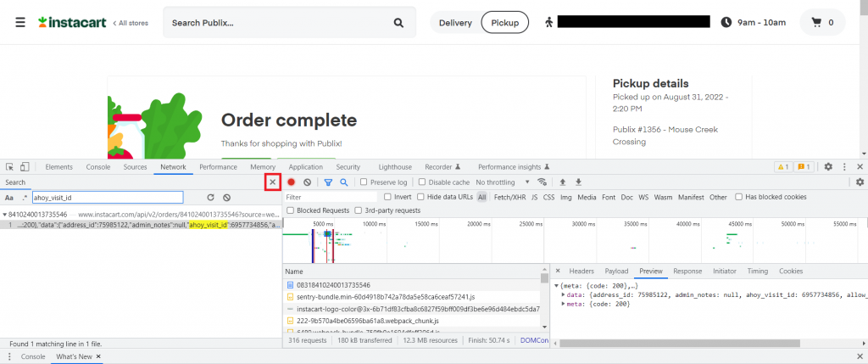Open DevTools settings gear
This screenshot has height=364, width=868.
(x=828, y=167)
